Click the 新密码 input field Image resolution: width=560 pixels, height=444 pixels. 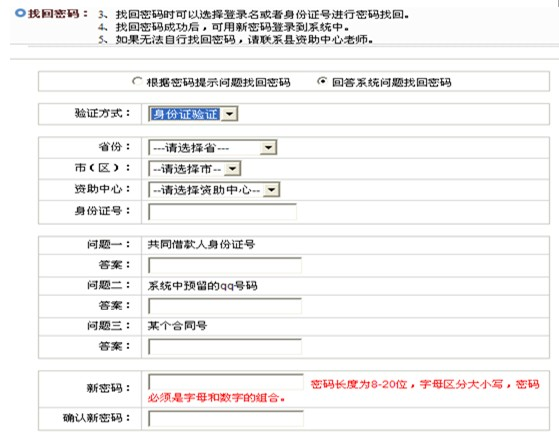click(226, 381)
